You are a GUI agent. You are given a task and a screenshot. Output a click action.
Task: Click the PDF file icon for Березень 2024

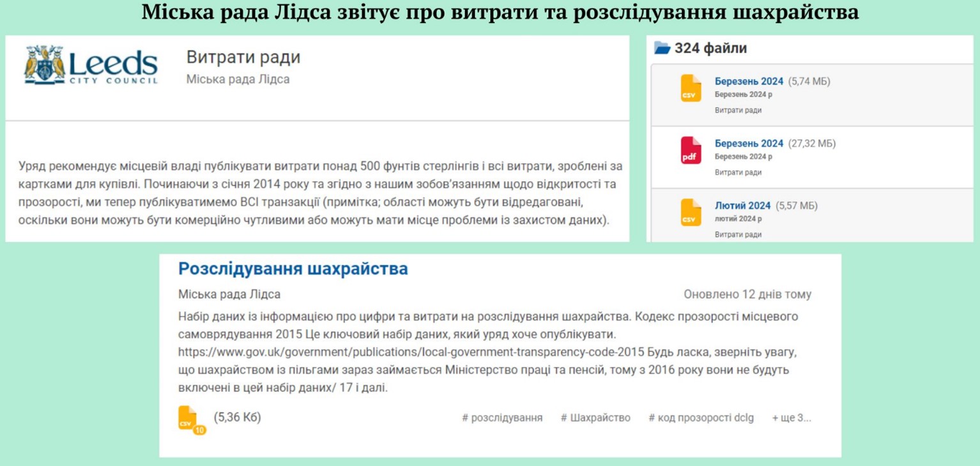(x=691, y=150)
